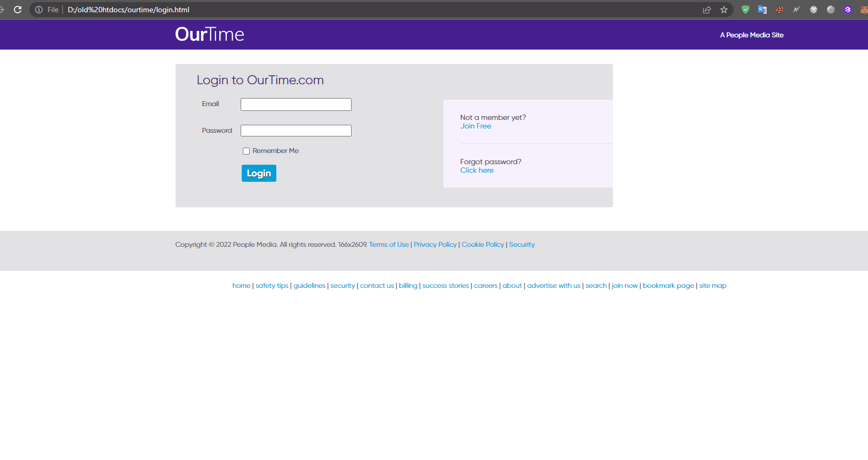Open the success stories link
This screenshot has width=868, height=460.
(446, 286)
